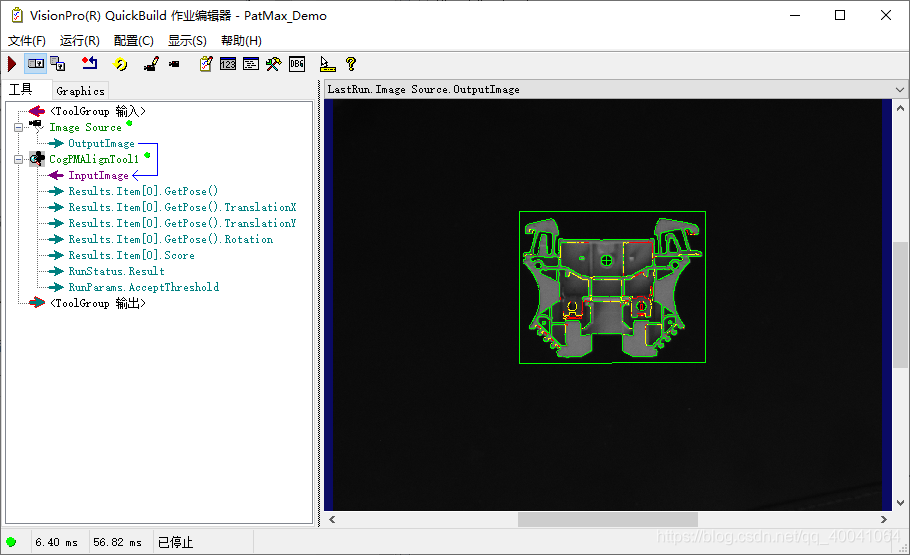The width and height of the screenshot is (910, 555).
Task: Select the CogPMAlignTool1 tool
Action: [x=94, y=159]
